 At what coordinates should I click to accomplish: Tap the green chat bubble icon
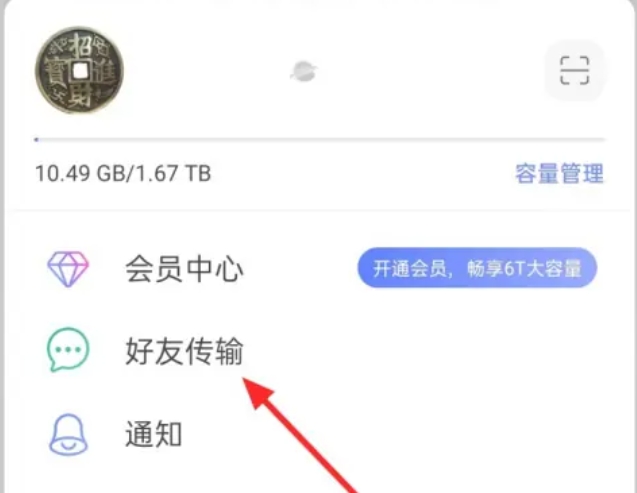[x=68, y=350]
